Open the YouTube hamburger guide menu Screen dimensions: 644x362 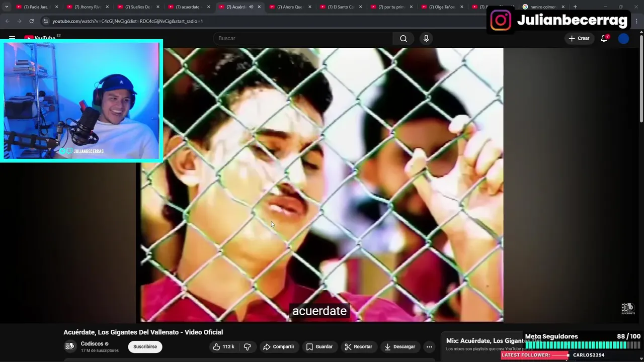point(12,38)
